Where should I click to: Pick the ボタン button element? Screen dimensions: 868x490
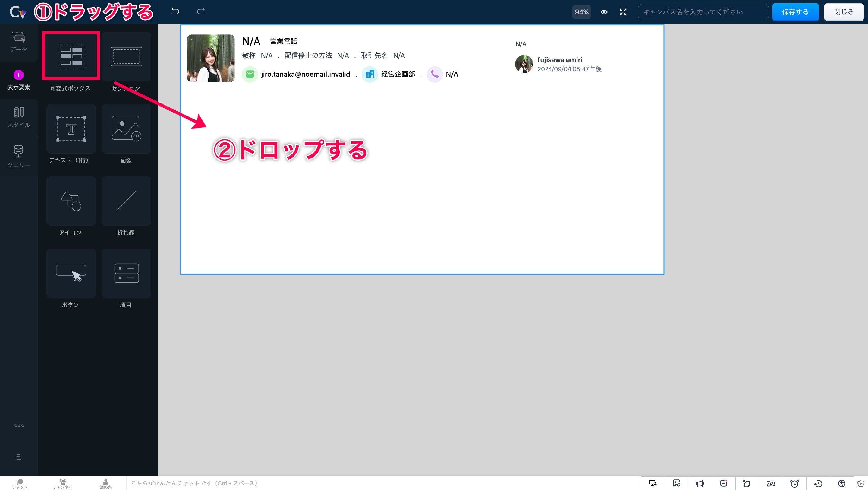pos(71,273)
